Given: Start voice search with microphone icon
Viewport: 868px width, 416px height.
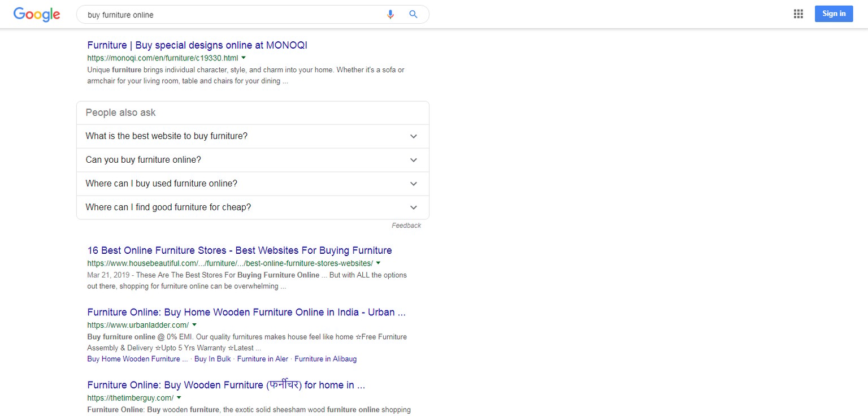Looking at the screenshot, I should click(x=390, y=15).
